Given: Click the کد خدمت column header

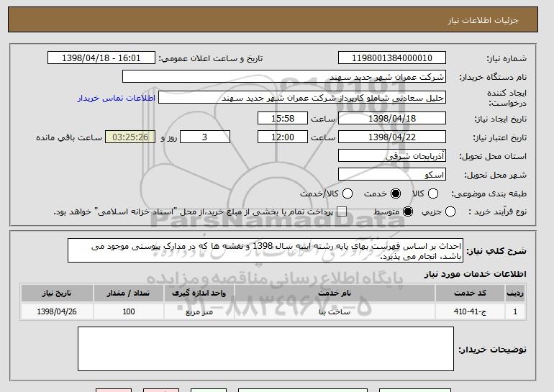Looking at the screenshot, I should (x=470, y=293).
